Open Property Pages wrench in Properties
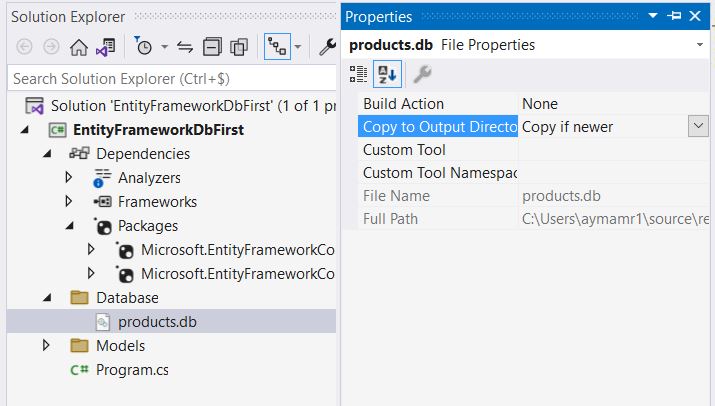715x406 pixels. (422, 73)
